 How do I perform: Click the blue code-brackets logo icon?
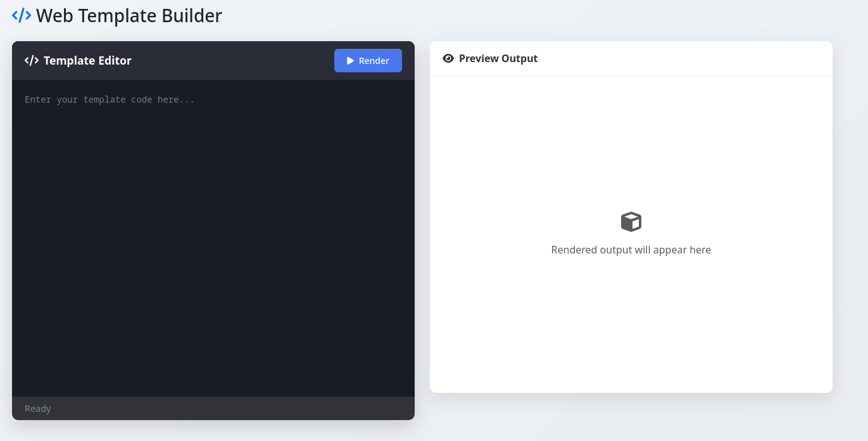[22, 15]
